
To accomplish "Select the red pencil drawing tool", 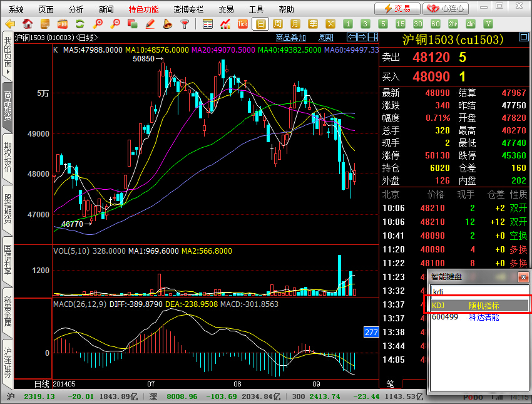I will coord(150,24).
